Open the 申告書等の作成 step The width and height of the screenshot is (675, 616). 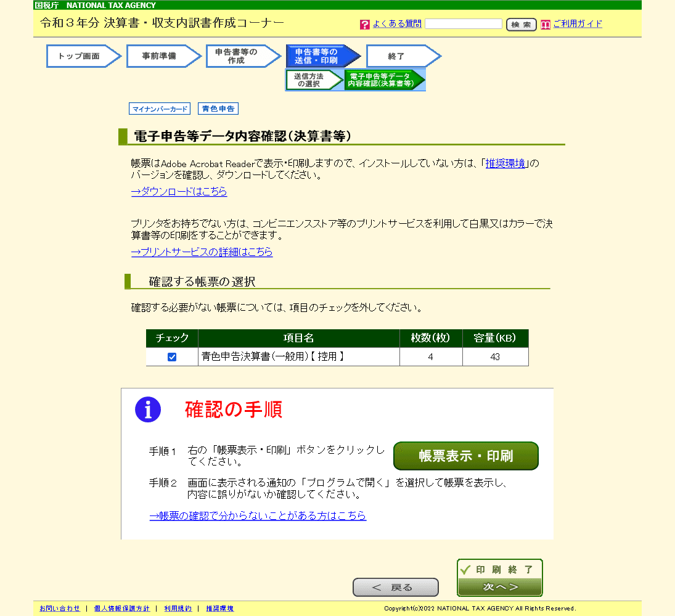pyautogui.click(x=241, y=55)
